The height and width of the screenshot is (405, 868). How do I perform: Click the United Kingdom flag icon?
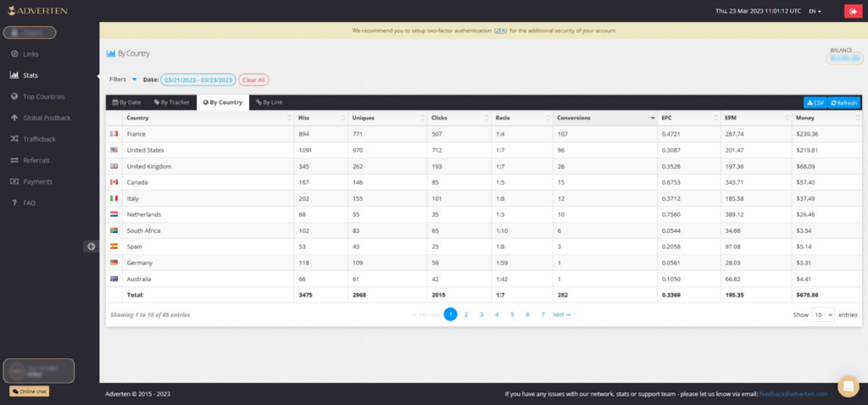(x=114, y=166)
